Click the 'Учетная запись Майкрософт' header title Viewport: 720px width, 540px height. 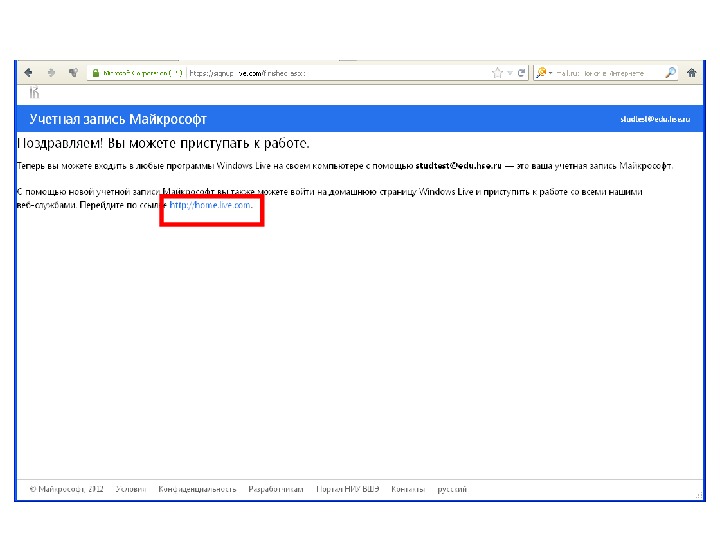118,119
